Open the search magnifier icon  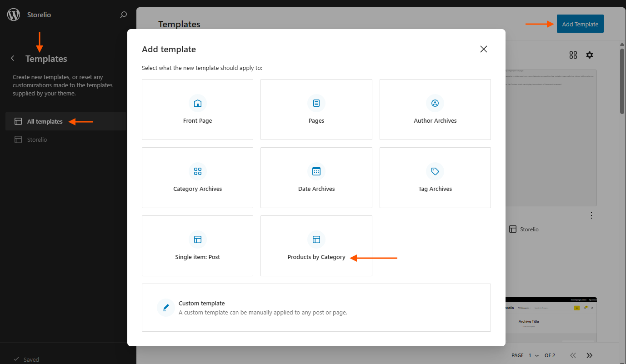(123, 15)
